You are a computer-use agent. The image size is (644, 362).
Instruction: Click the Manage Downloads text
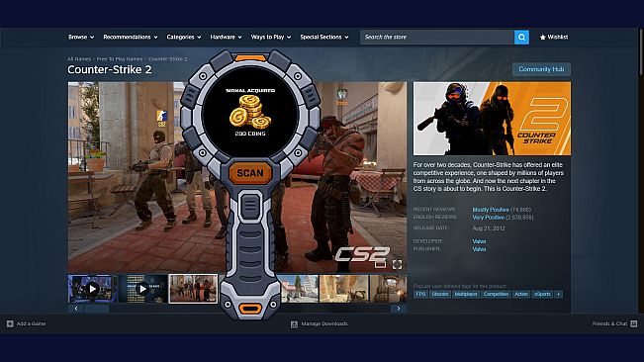coord(324,323)
